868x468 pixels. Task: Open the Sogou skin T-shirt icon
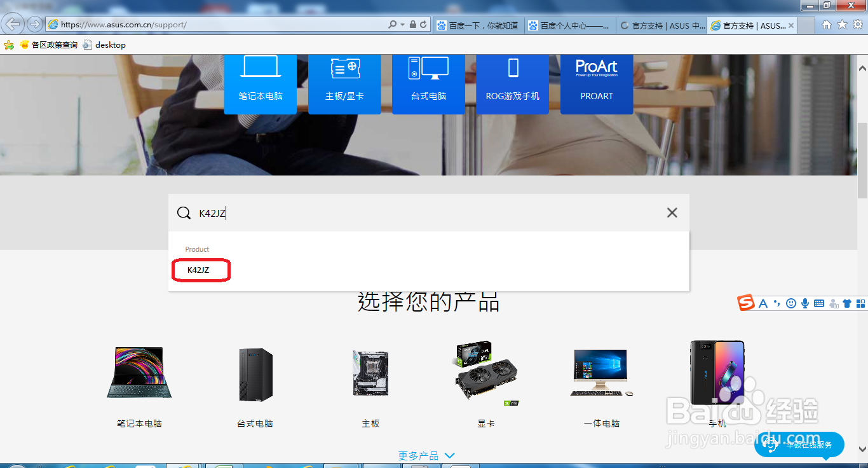pyautogui.click(x=848, y=303)
